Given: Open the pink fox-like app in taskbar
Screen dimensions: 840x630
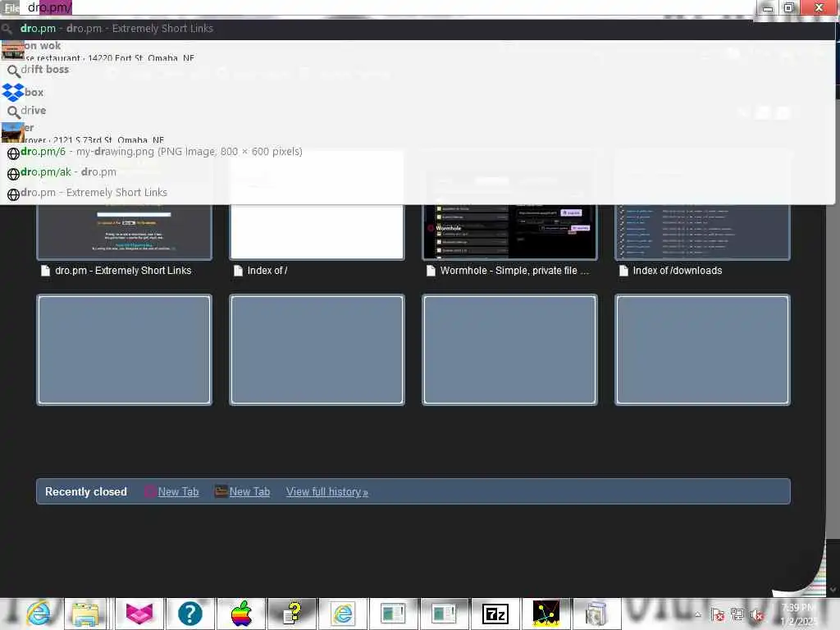Looking at the screenshot, I should [x=139, y=614].
